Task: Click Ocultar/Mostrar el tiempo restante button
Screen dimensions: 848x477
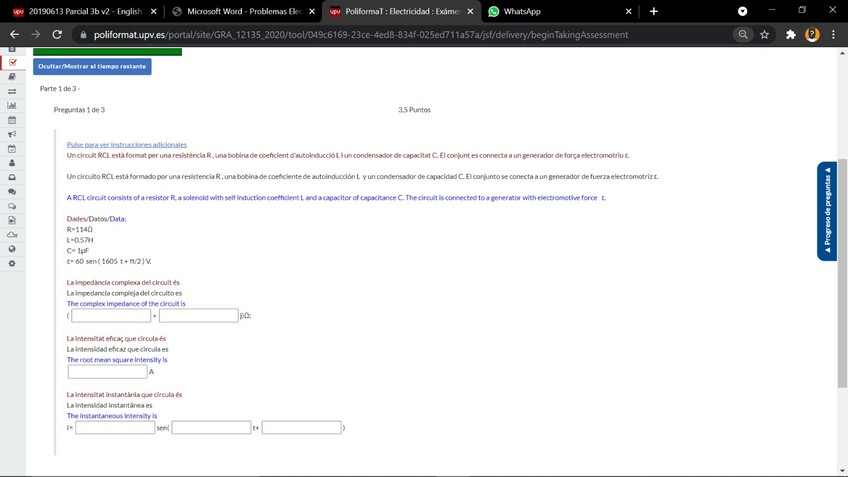Action: tap(92, 67)
